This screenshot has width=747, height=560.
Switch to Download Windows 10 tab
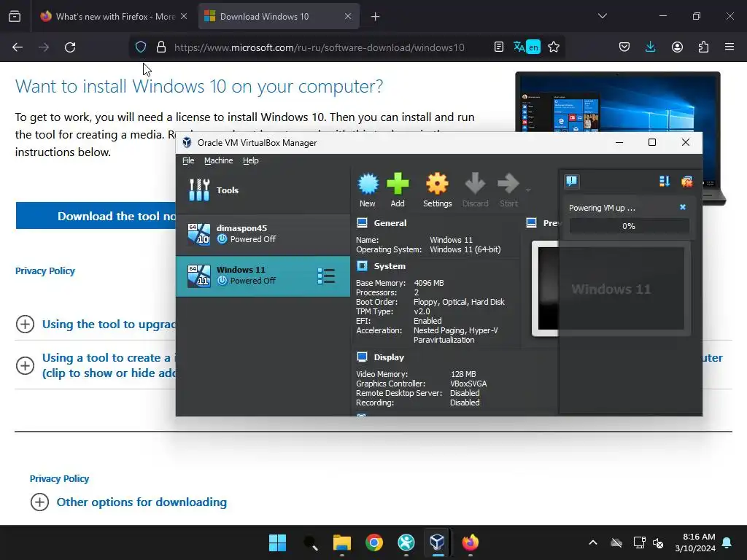coord(279,16)
